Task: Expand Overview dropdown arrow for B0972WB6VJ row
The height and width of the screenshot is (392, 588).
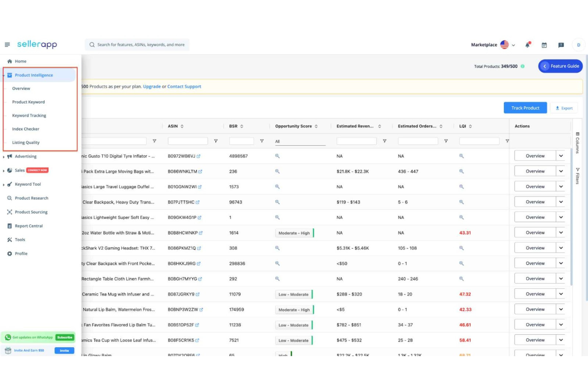Action: pyautogui.click(x=561, y=156)
